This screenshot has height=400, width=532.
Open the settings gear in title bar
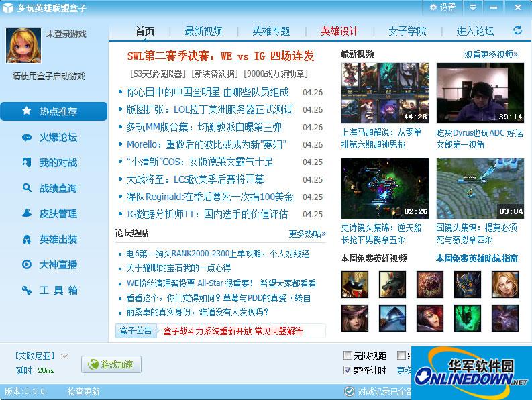click(433, 7)
